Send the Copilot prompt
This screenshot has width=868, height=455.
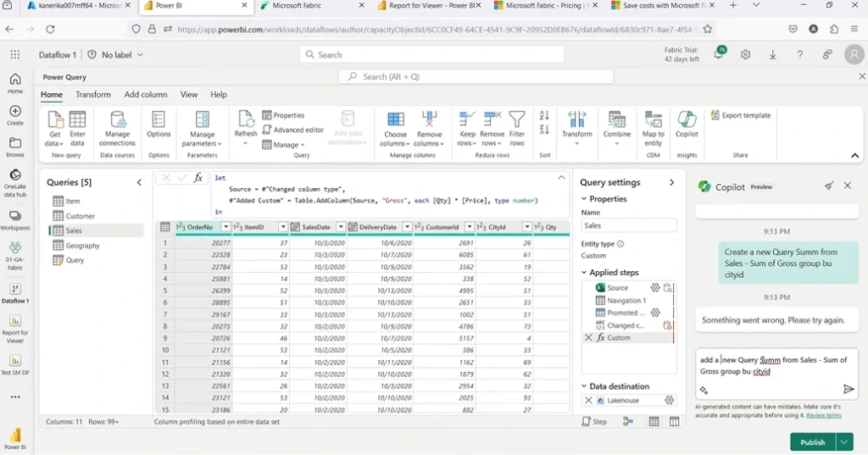(x=848, y=389)
